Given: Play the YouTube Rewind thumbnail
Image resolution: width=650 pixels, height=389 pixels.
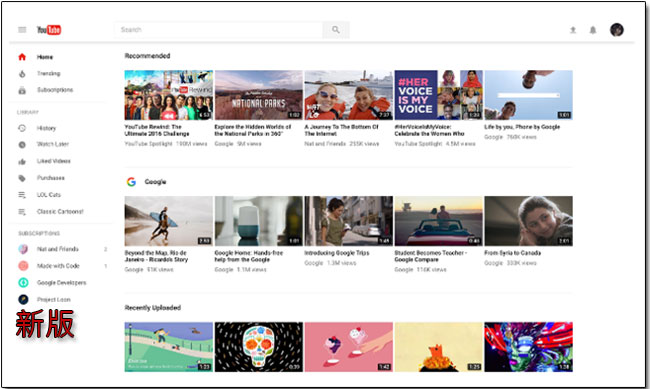Looking at the screenshot, I should coord(169,95).
